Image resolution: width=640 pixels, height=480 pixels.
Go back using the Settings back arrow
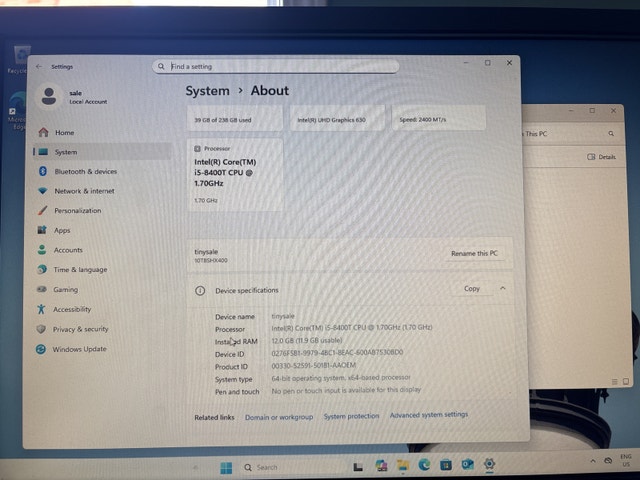coord(39,66)
